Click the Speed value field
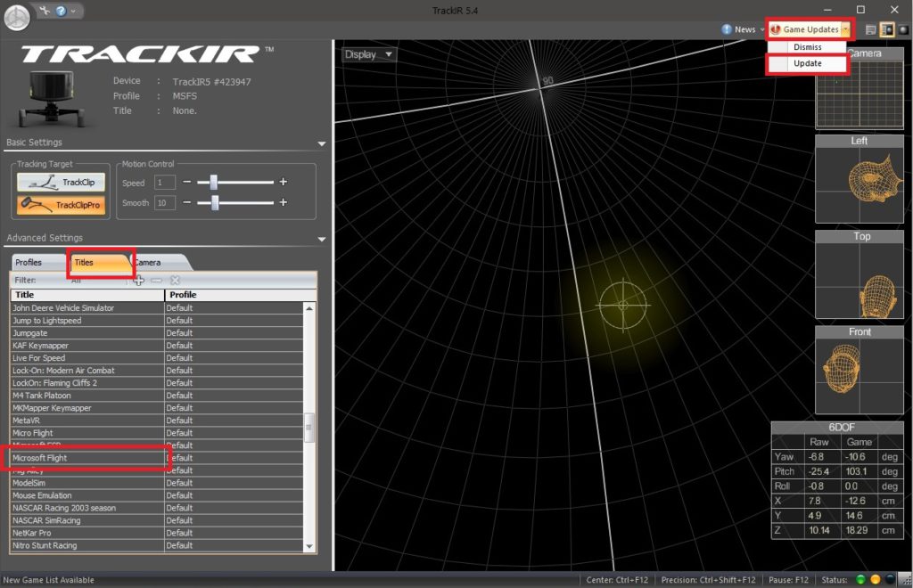 click(x=165, y=183)
